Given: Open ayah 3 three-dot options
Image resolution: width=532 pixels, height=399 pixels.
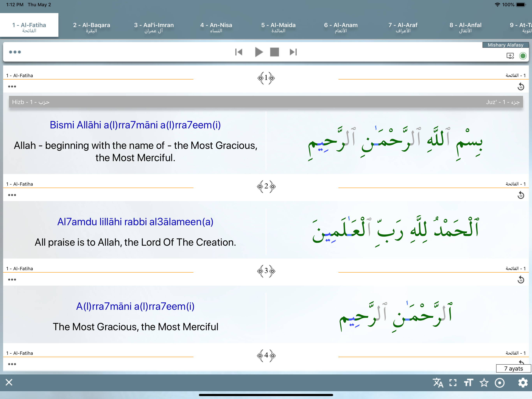Looking at the screenshot, I should click(x=12, y=280).
